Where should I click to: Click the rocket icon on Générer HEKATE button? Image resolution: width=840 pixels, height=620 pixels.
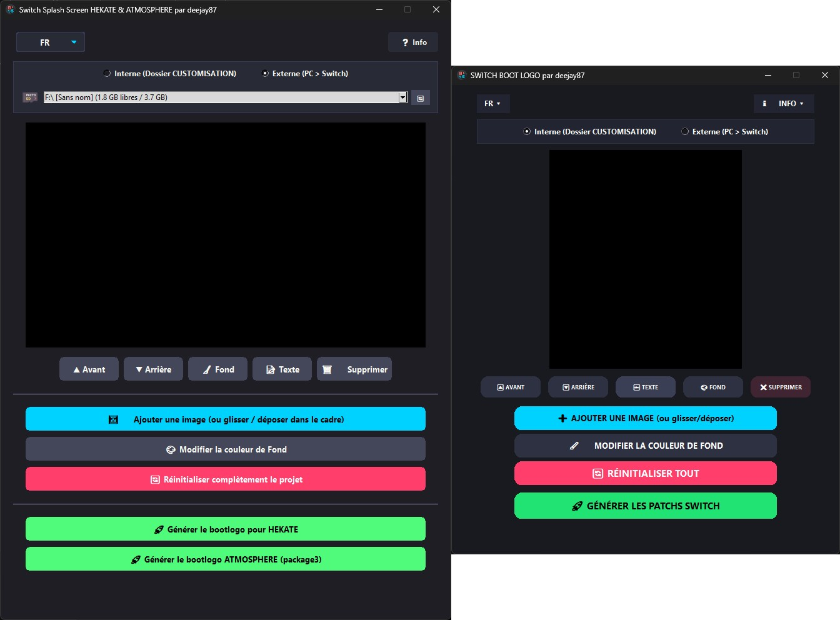159,529
